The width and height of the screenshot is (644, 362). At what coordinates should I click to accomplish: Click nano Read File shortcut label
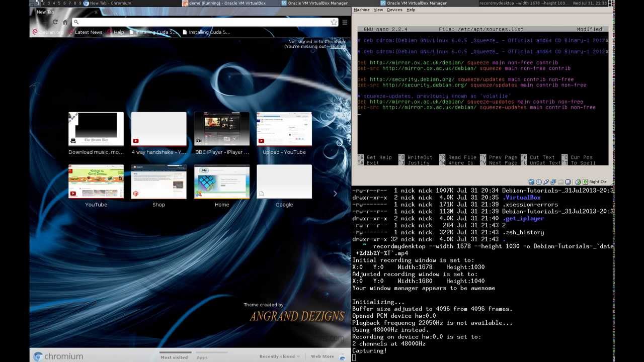(x=462, y=157)
